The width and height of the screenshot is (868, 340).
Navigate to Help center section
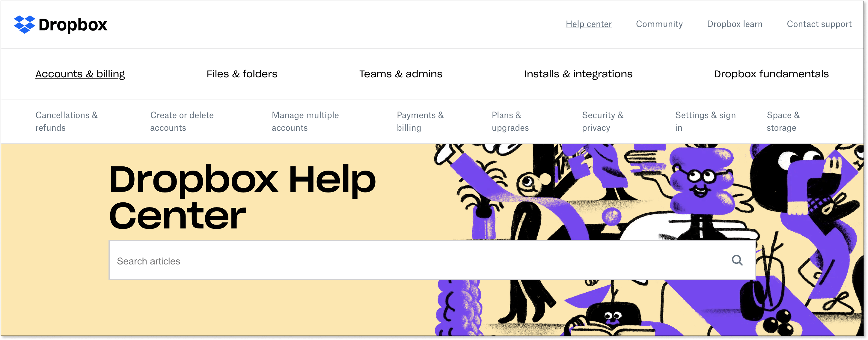pos(588,24)
